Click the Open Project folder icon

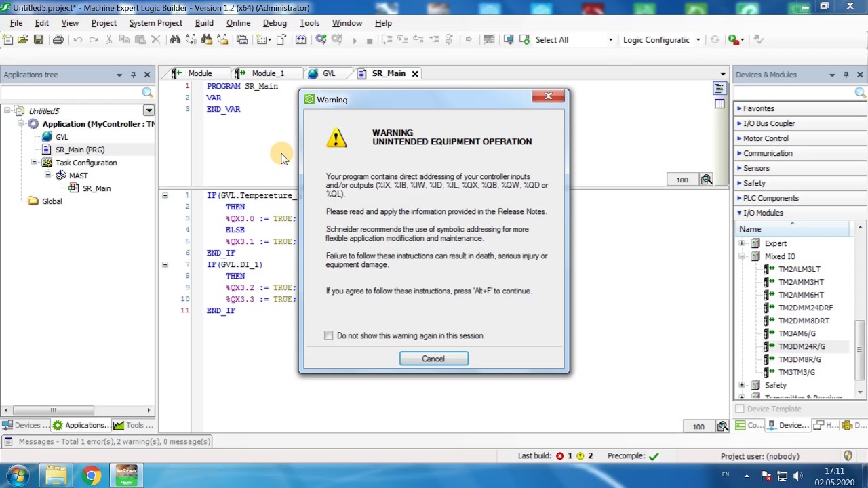point(23,40)
